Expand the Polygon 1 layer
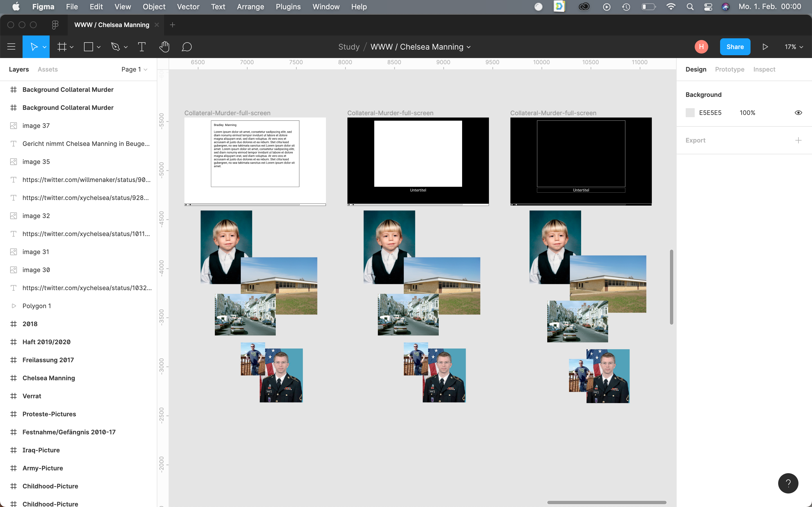812x507 pixels. [x=14, y=306]
